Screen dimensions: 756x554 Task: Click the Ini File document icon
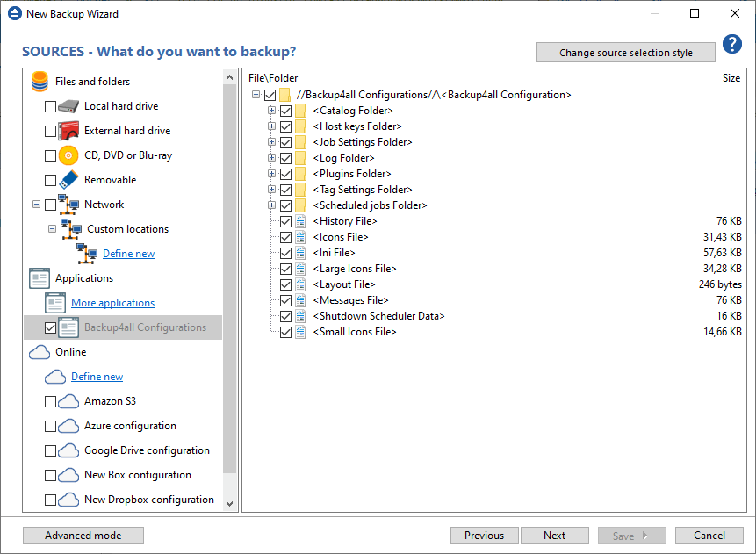pos(300,253)
